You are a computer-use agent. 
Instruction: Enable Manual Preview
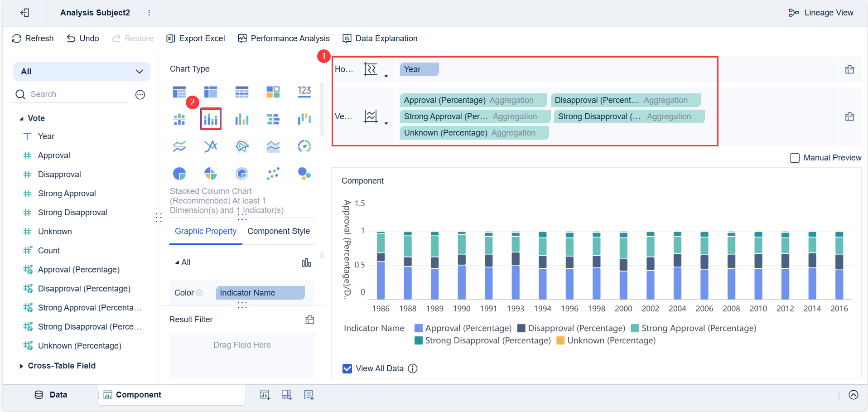(795, 158)
